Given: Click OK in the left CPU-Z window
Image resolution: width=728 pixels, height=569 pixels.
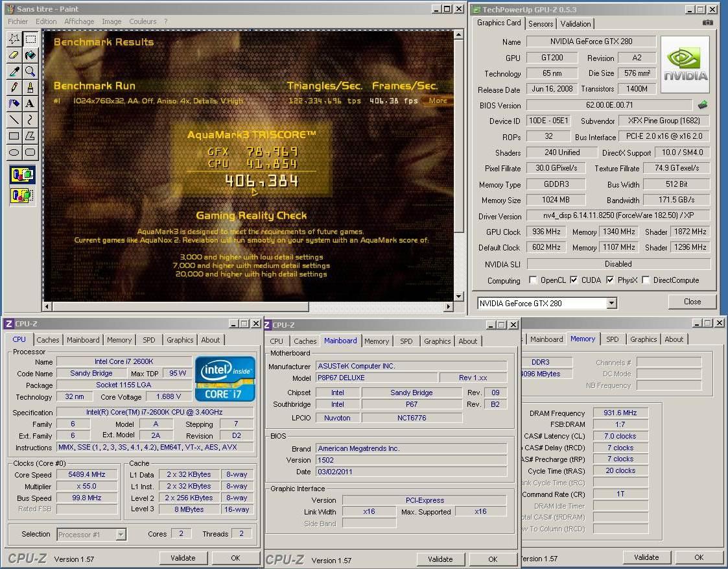Looking at the screenshot, I should click(x=235, y=558).
